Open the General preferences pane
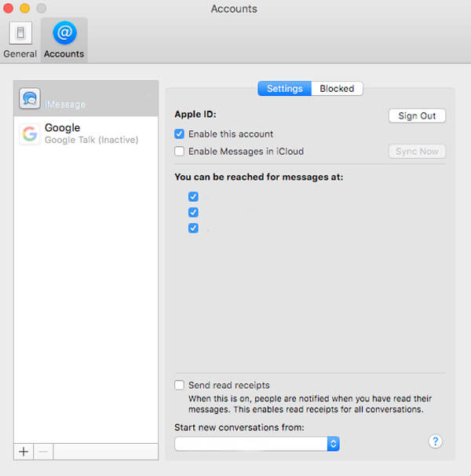Viewport: 471px width, 476px height. (20, 40)
